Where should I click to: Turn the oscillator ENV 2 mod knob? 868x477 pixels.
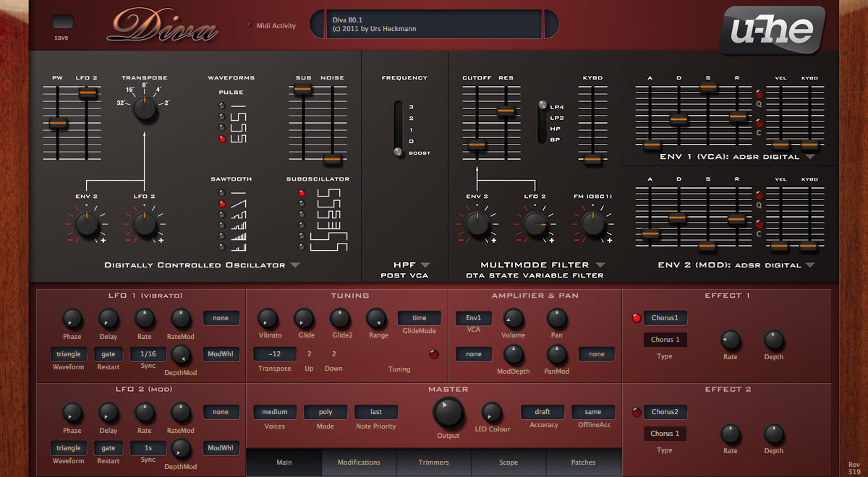[87, 225]
